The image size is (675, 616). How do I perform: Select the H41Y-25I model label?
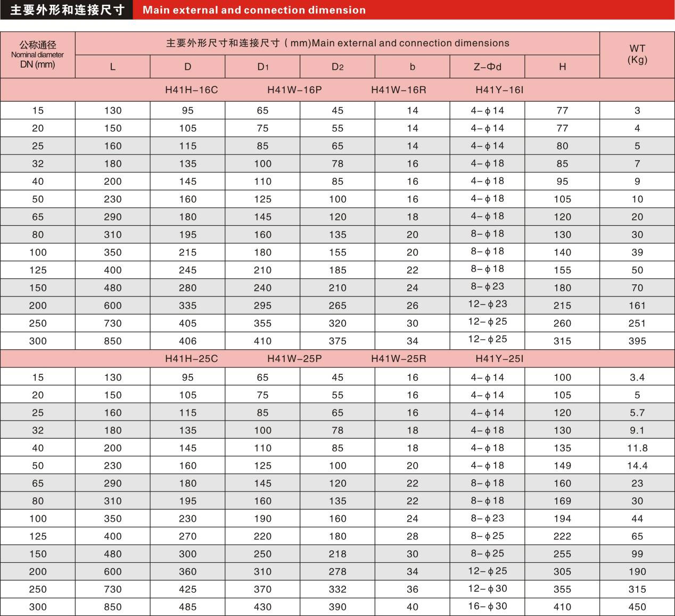tap(499, 359)
